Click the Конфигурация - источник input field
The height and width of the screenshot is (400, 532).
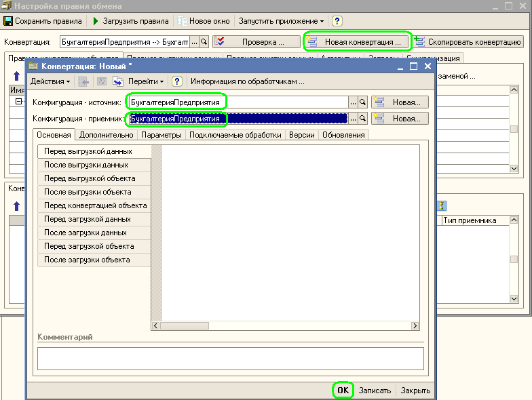point(239,102)
